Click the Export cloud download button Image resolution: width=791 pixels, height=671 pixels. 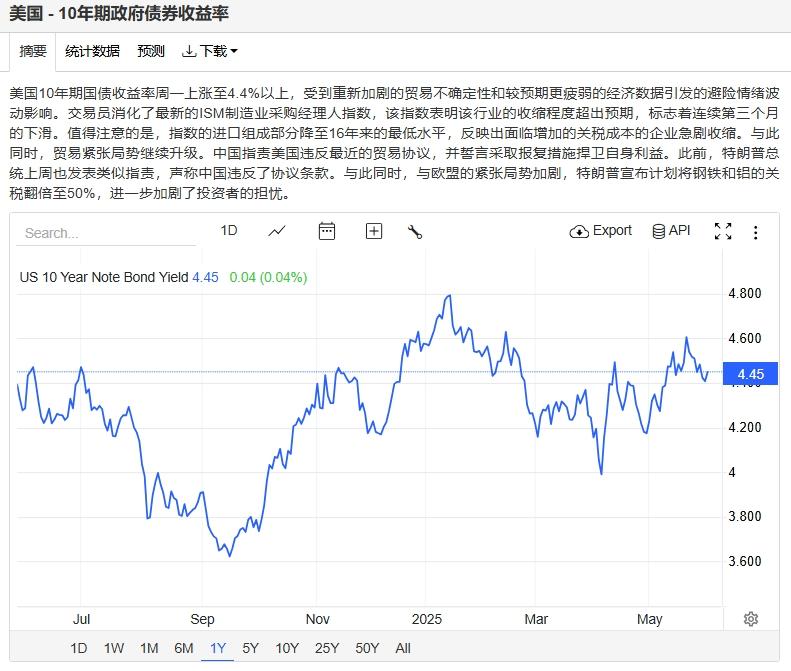pyautogui.click(x=600, y=231)
